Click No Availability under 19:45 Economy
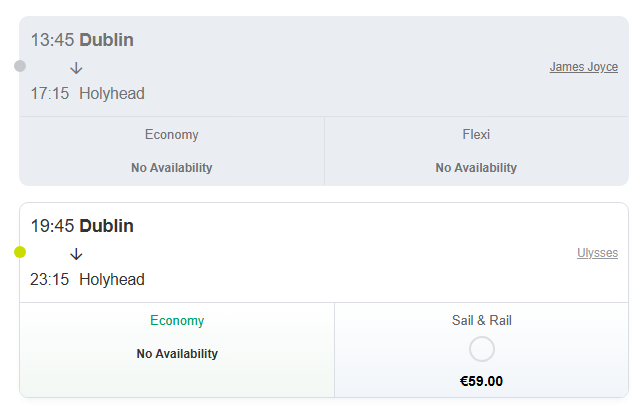This screenshot has height=408, width=642. [x=177, y=354]
